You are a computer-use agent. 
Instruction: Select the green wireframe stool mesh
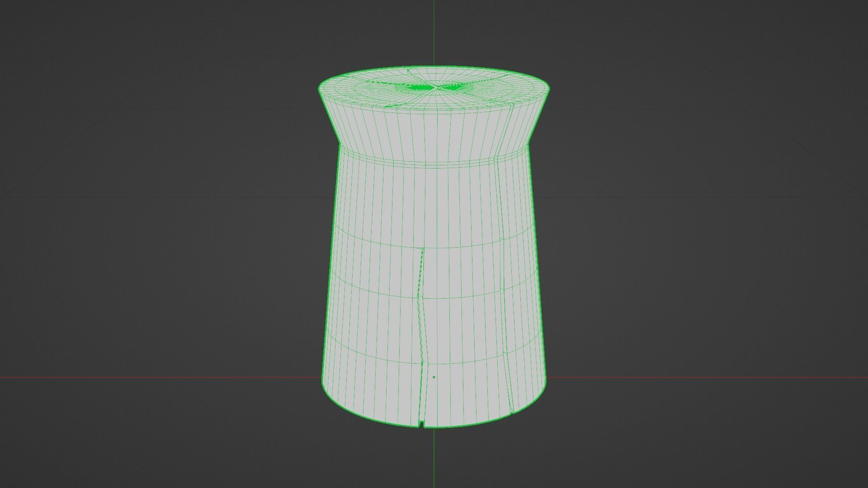(x=434, y=247)
